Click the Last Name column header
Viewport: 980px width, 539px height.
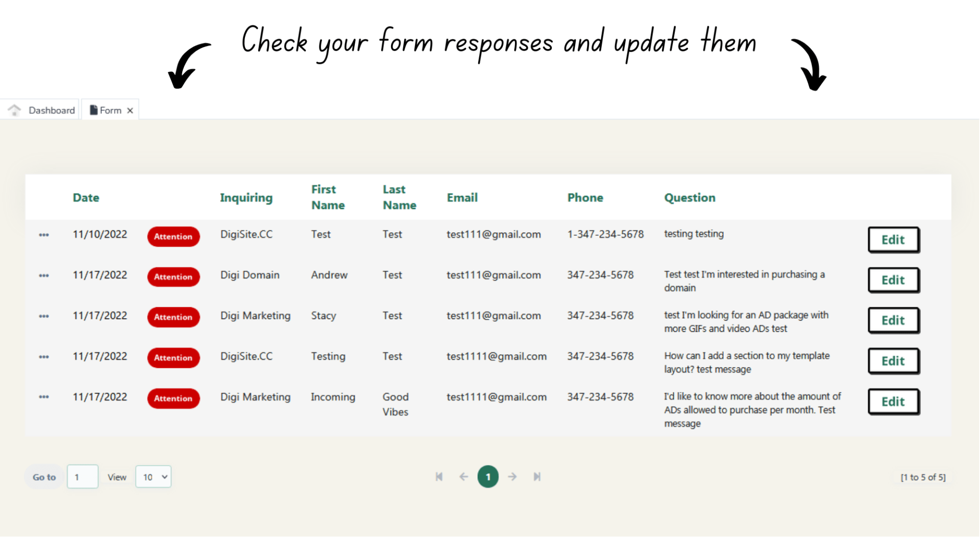coord(400,197)
